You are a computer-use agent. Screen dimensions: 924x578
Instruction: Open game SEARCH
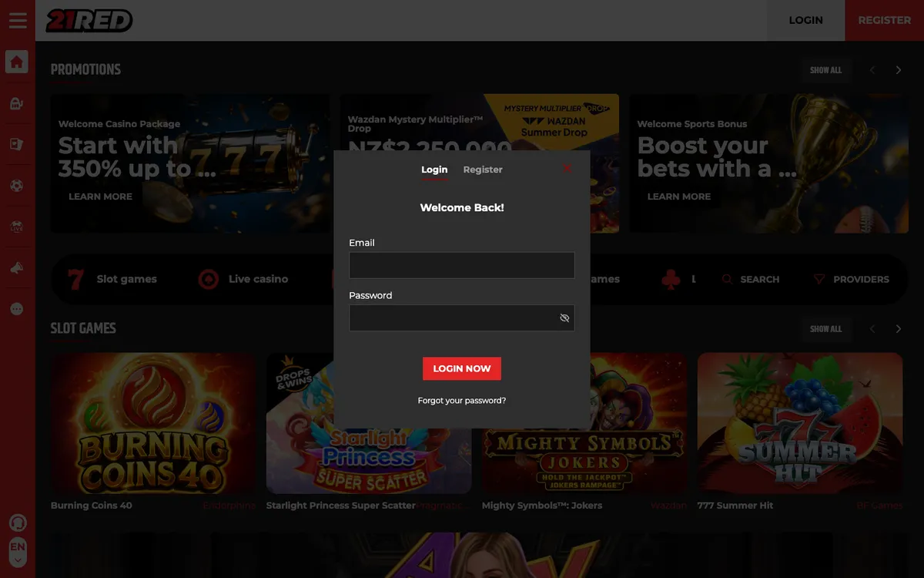[x=751, y=279]
